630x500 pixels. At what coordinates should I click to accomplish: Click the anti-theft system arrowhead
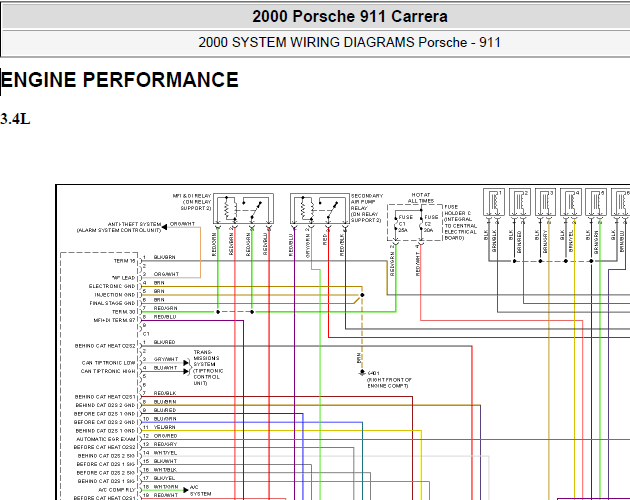[x=164, y=228]
